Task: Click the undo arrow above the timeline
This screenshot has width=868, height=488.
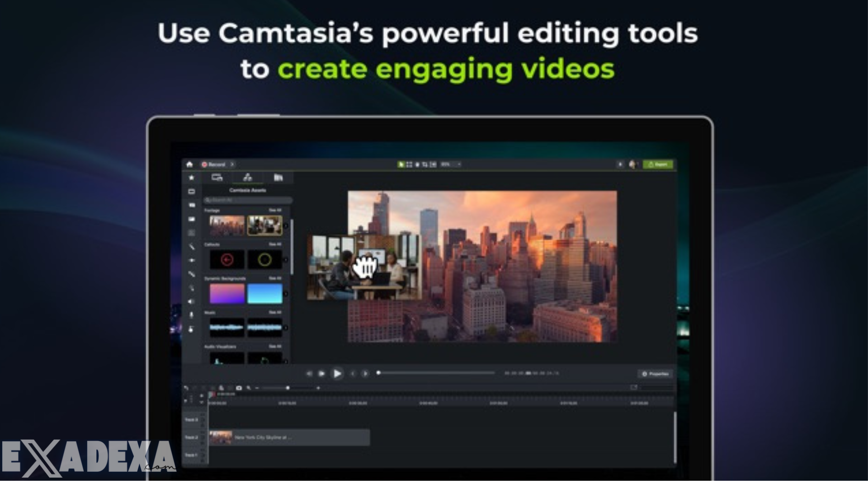Action: (x=187, y=388)
